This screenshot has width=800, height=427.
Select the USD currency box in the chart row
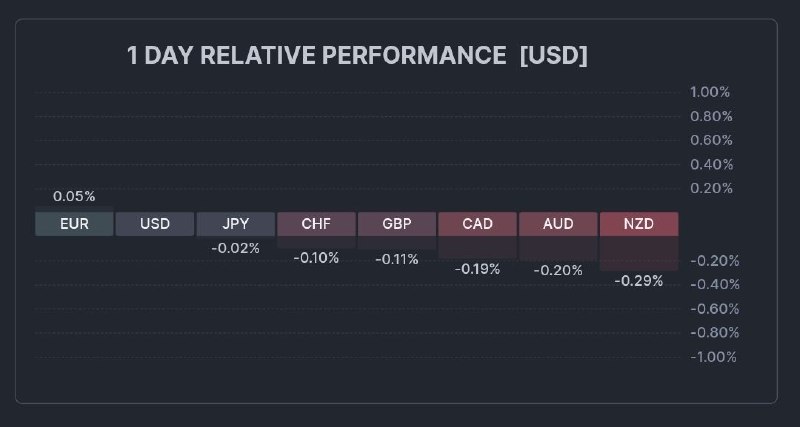tap(155, 224)
